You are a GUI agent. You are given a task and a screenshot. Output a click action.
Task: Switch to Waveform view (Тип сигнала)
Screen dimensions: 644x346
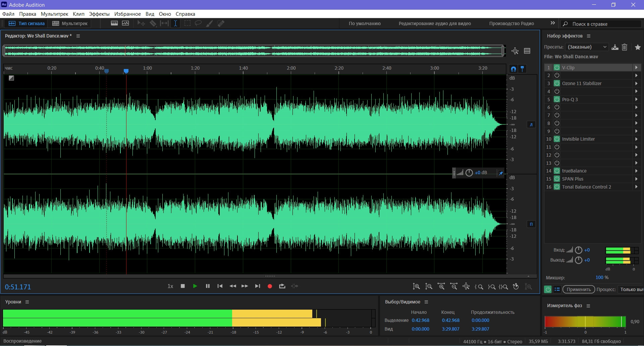pos(26,23)
